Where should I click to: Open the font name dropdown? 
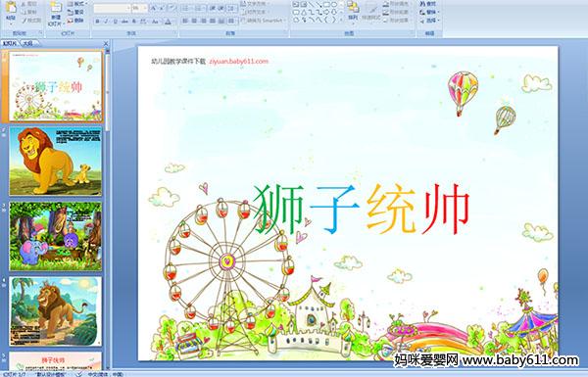tap(127, 8)
